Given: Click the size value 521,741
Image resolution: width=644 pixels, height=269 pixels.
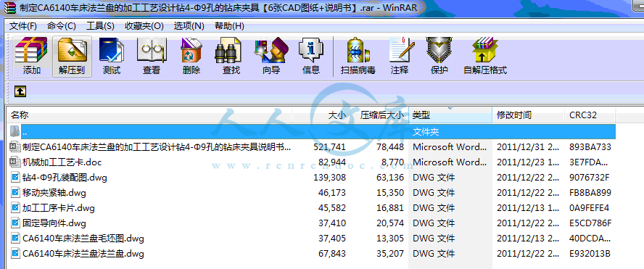Looking at the screenshot, I should click(329, 146).
